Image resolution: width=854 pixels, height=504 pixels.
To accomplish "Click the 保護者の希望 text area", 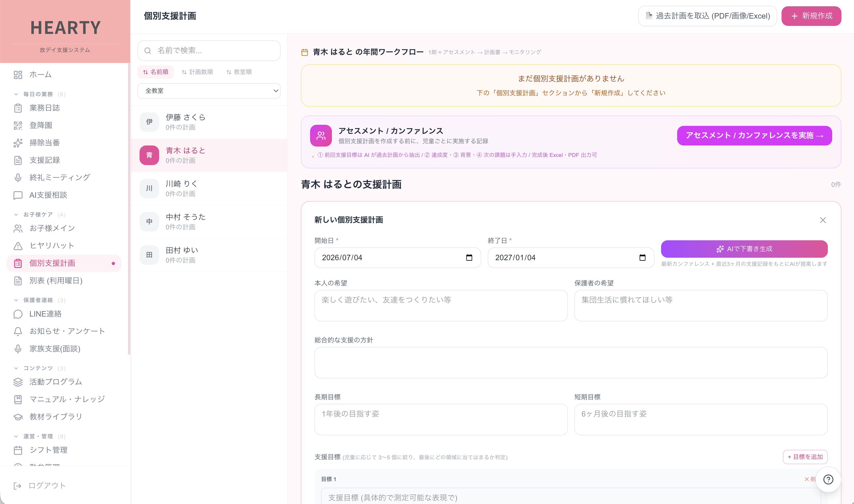I will (701, 306).
